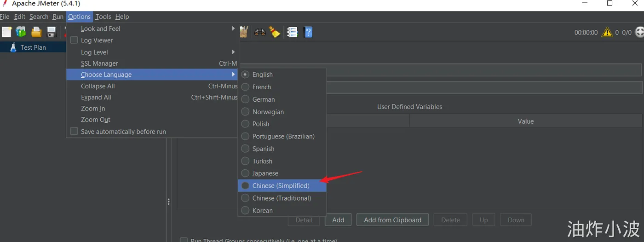Select Chinese (Simplified) language
Image resolution: width=644 pixels, height=242 pixels.
pos(282,186)
